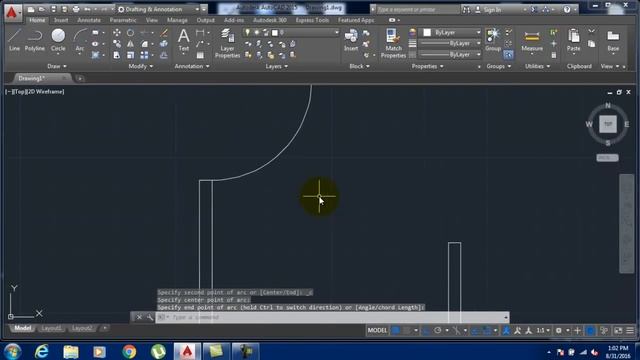The image size is (640, 360).
Task: Click the Rotate tool icon
Action: [130, 33]
